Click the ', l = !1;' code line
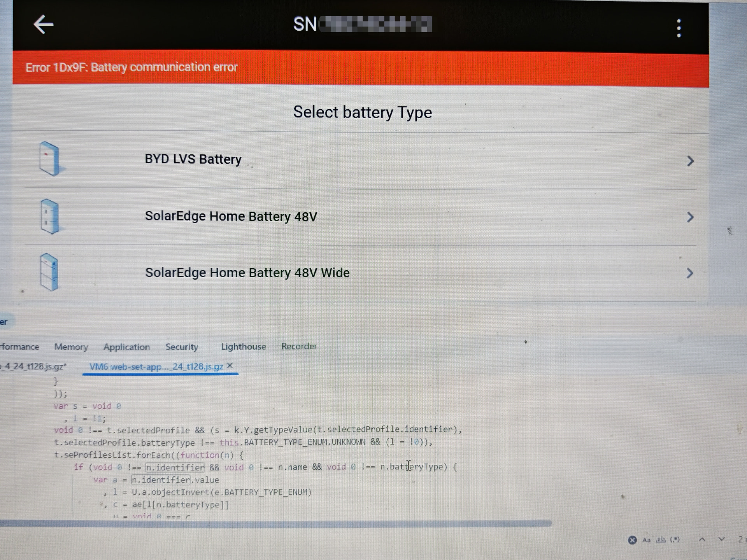The height and width of the screenshot is (560, 747). click(x=85, y=418)
